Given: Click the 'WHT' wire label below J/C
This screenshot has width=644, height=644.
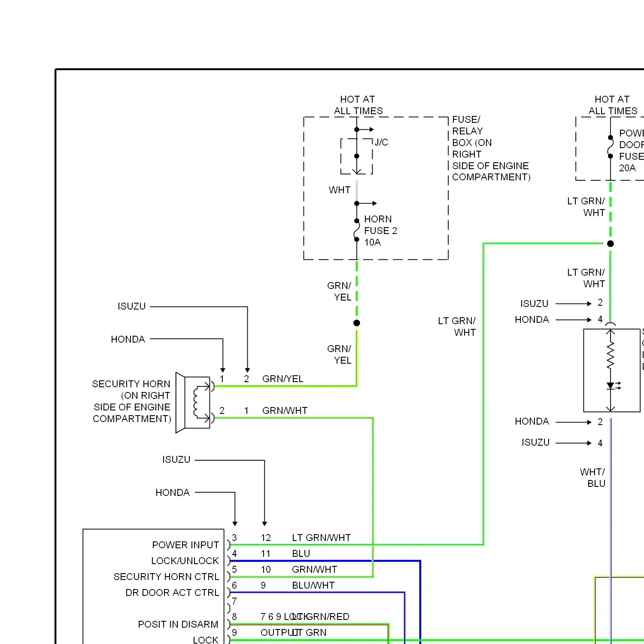Looking at the screenshot, I should coord(339,190).
